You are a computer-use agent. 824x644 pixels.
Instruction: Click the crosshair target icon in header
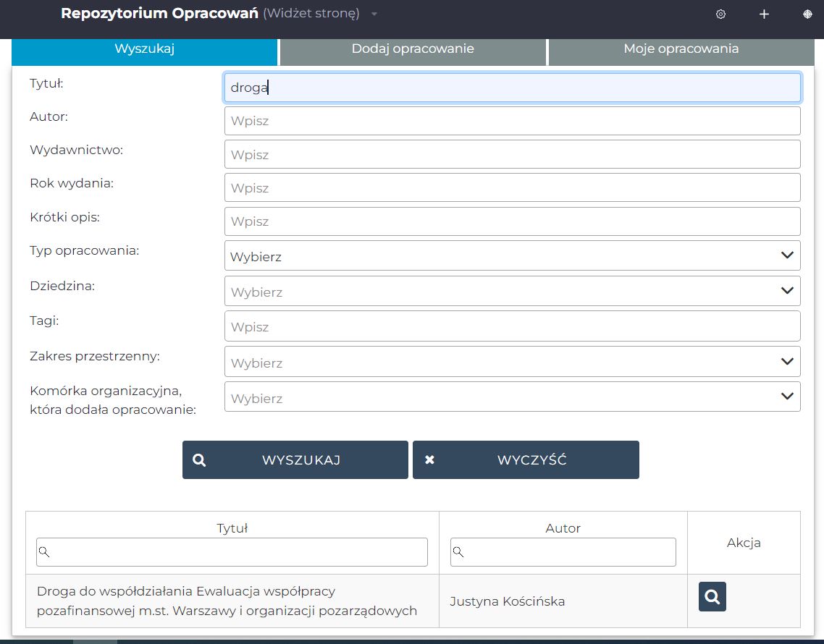tap(807, 14)
